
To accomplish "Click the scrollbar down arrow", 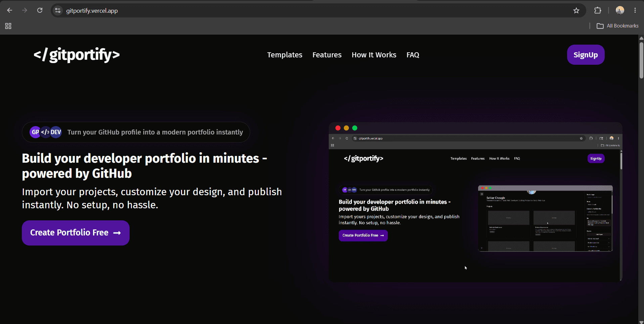I will tap(641, 322).
